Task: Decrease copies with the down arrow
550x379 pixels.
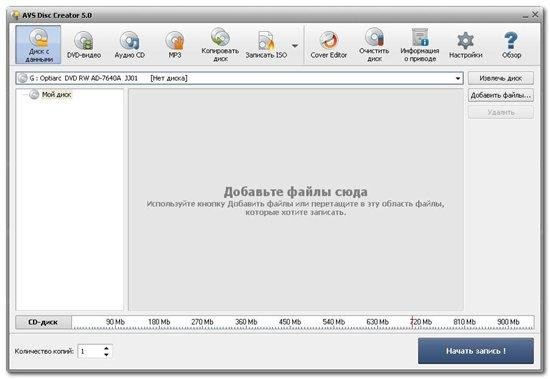Action: pyautogui.click(x=106, y=354)
